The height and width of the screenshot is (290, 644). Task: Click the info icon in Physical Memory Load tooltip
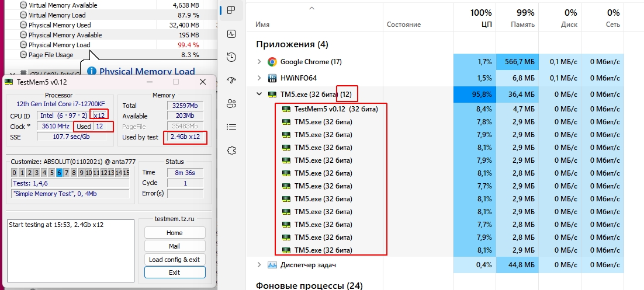click(92, 72)
